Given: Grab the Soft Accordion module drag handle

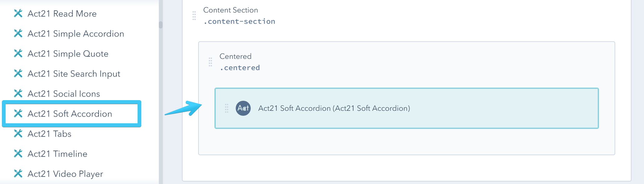Looking at the screenshot, I should [x=227, y=109].
